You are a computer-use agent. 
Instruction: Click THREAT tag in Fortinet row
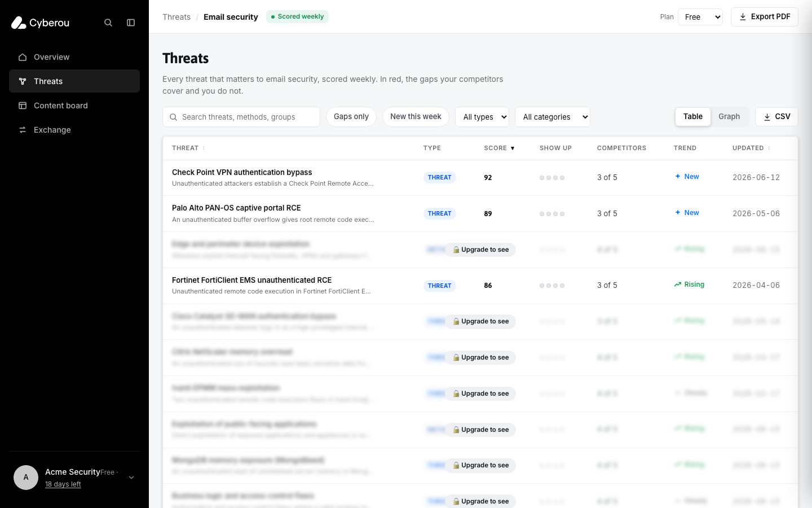(x=439, y=286)
